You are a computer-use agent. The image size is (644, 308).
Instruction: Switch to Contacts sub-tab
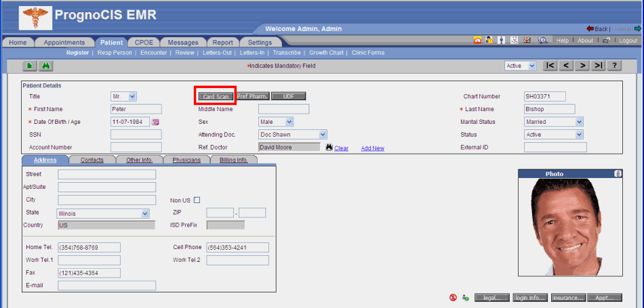click(92, 160)
